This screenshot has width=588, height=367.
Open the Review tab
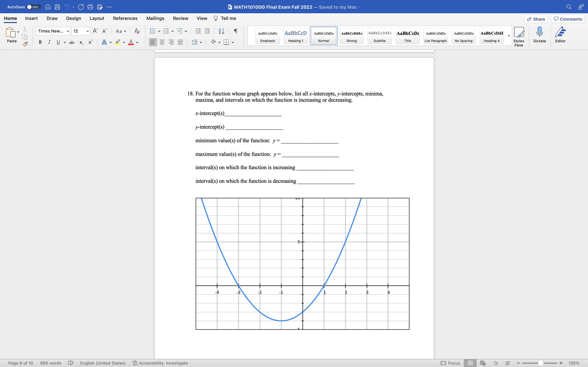tap(181, 18)
